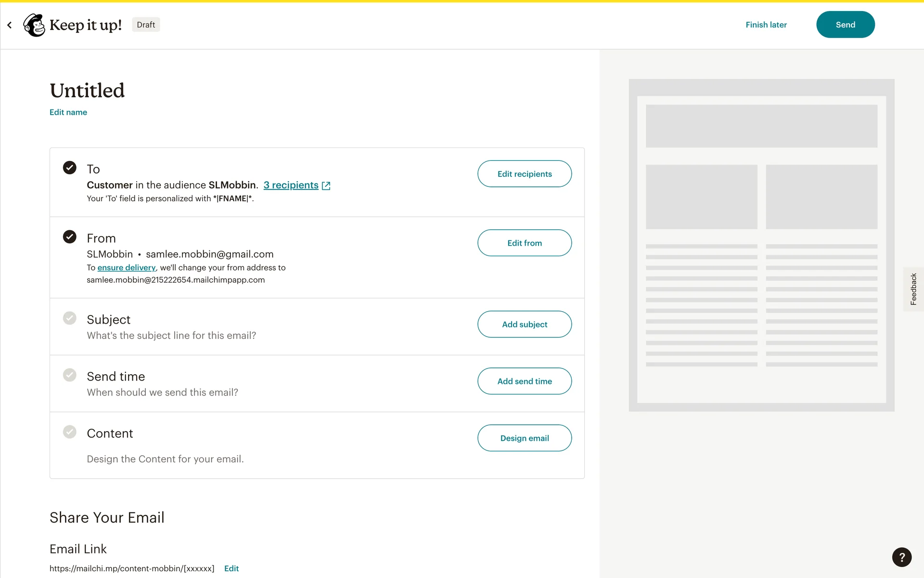Image resolution: width=924 pixels, height=578 pixels.
Task: Click Edit recipients button
Action: [x=525, y=174]
